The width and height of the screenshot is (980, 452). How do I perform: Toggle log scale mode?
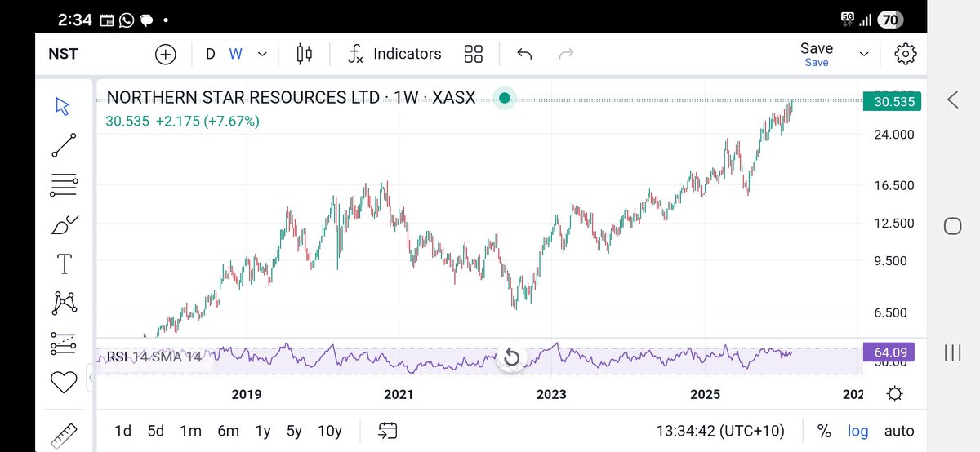pos(858,431)
